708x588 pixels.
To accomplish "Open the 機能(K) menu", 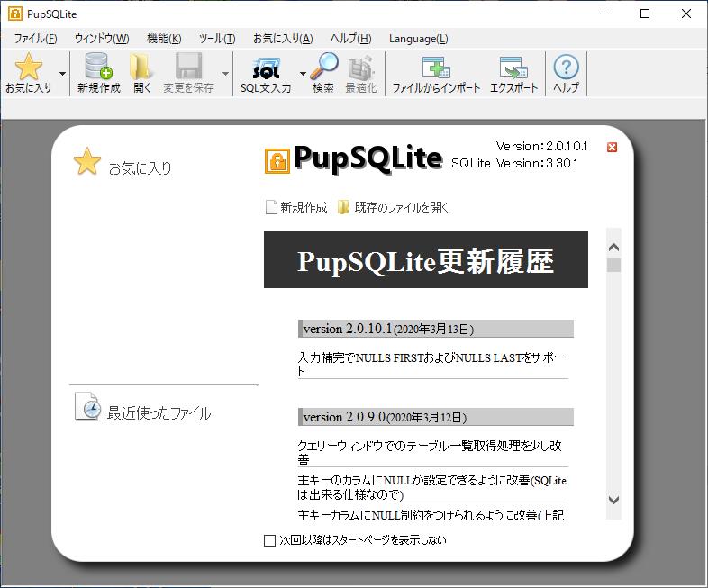I will click(164, 39).
